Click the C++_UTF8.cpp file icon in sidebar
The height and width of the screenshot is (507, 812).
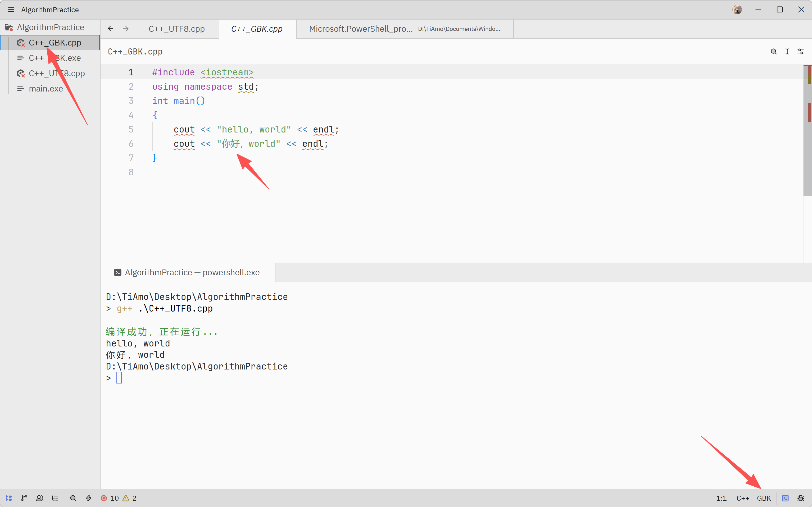pos(21,74)
